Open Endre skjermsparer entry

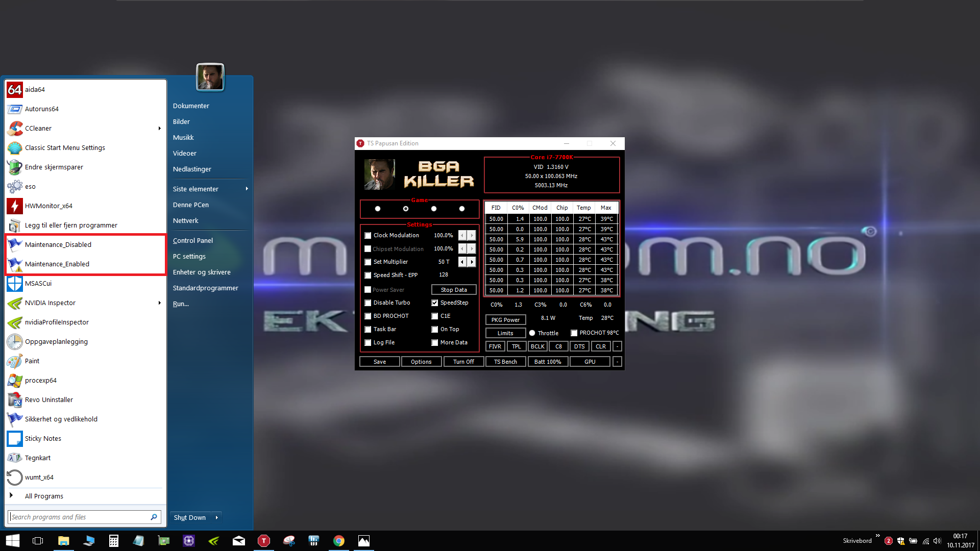(85, 167)
